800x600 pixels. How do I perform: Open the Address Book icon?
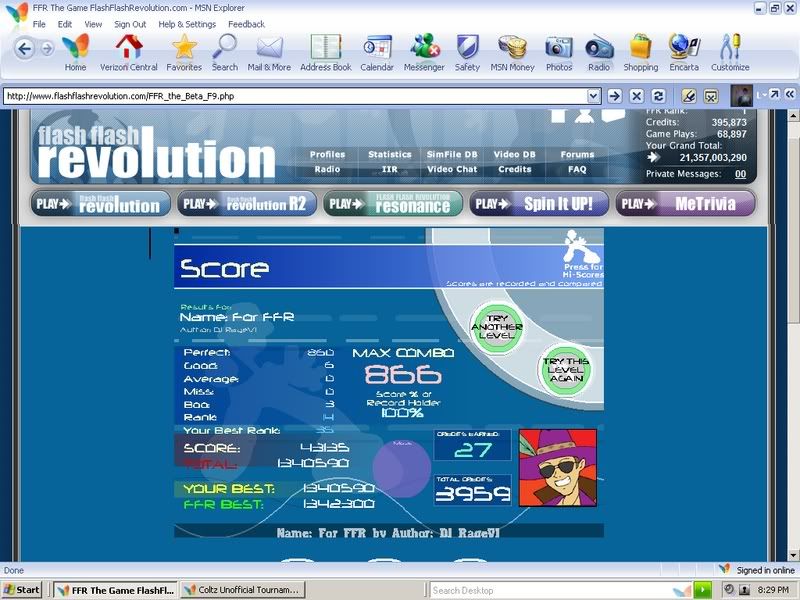point(326,49)
